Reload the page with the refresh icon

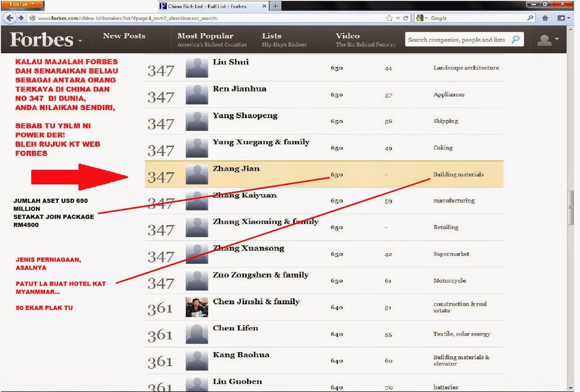(x=406, y=18)
